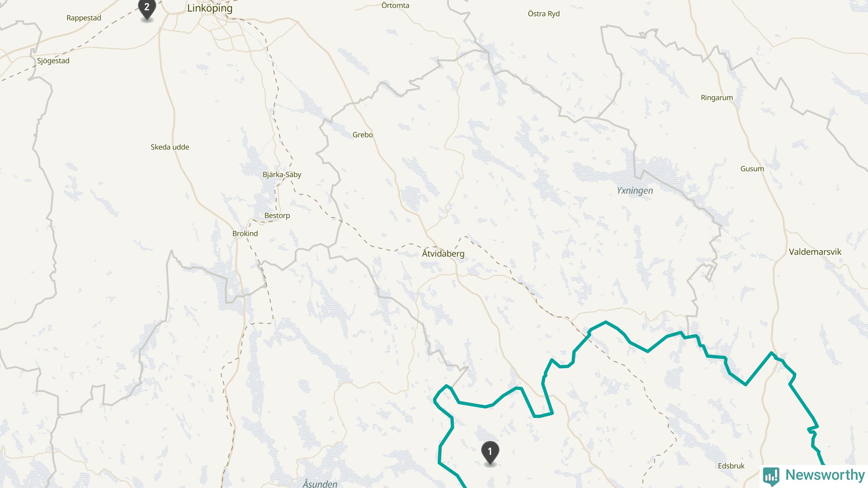
Task: Open the Newsworthy text link
Action: [825, 475]
